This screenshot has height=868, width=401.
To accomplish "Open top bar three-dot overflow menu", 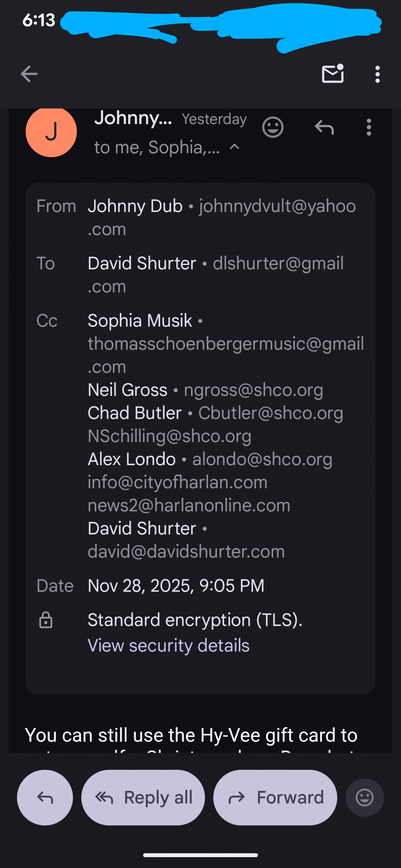I will click(377, 74).
